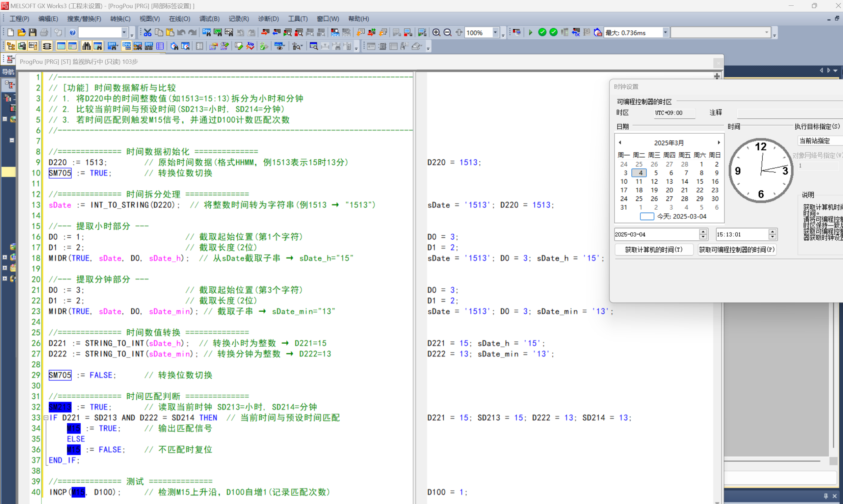Click the Write to PLC icon
Viewport: 843px width, 504px height.
tap(265, 33)
